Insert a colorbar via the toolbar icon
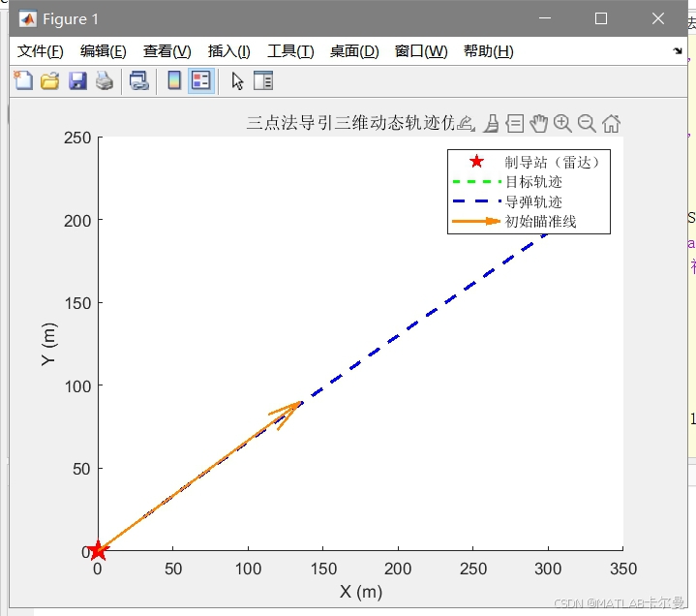Viewport: 696px width, 616px height. [x=174, y=80]
